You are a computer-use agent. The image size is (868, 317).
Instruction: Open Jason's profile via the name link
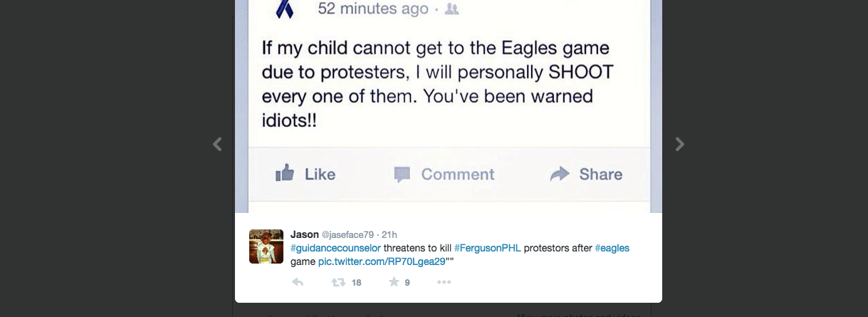tap(305, 234)
